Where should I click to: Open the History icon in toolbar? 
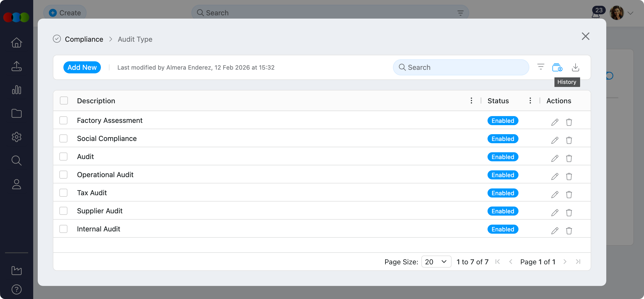pos(557,67)
